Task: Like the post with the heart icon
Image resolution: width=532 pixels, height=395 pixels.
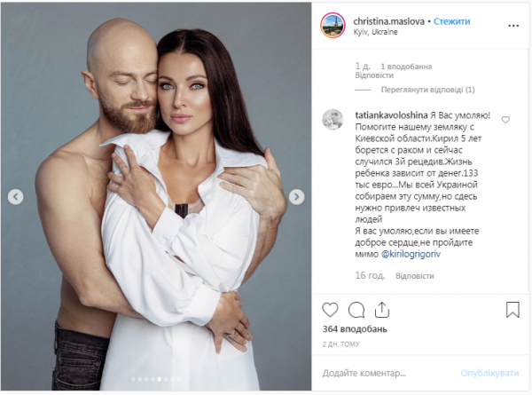Action: [x=330, y=310]
